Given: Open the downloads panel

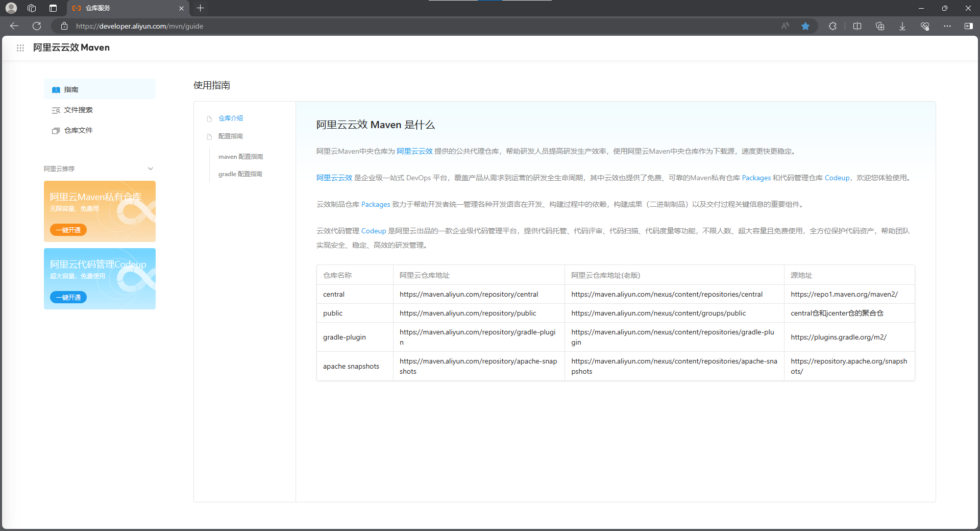Looking at the screenshot, I should pyautogui.click(x=902, y=26).
